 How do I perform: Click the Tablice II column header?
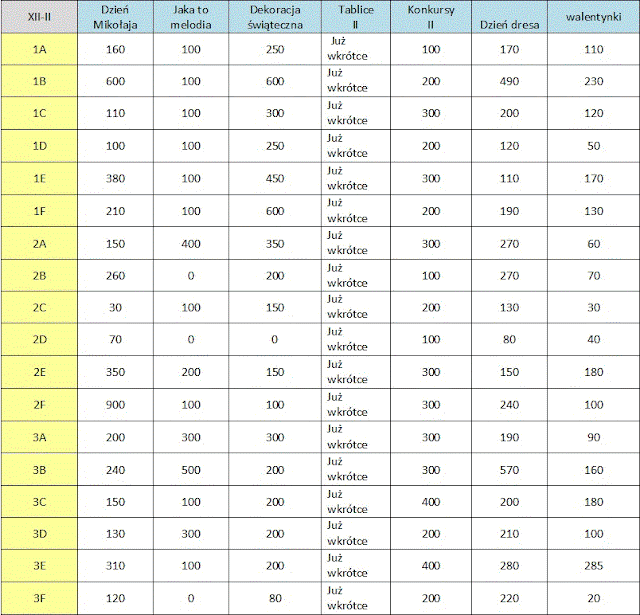[356, 17]
